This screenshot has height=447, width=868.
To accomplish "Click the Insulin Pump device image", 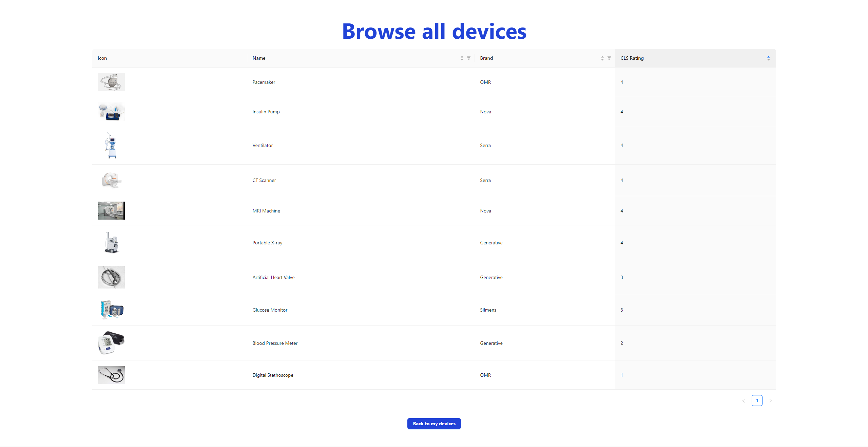I will [x=111, y=112].
